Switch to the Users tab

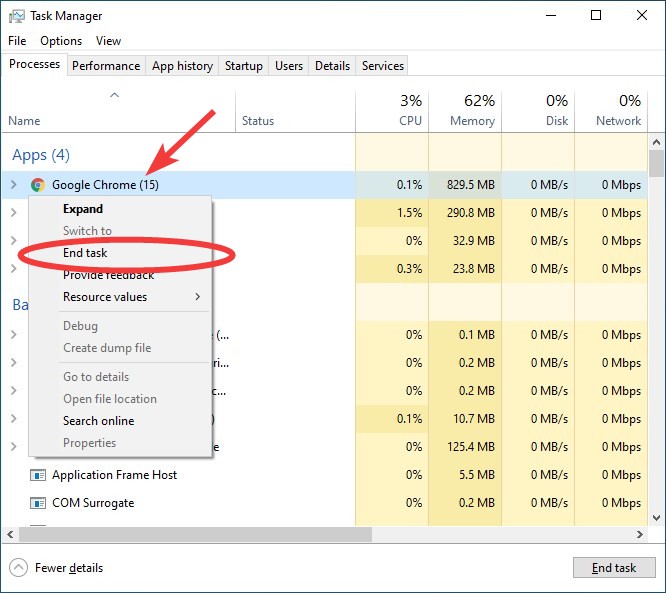point(289,66)
